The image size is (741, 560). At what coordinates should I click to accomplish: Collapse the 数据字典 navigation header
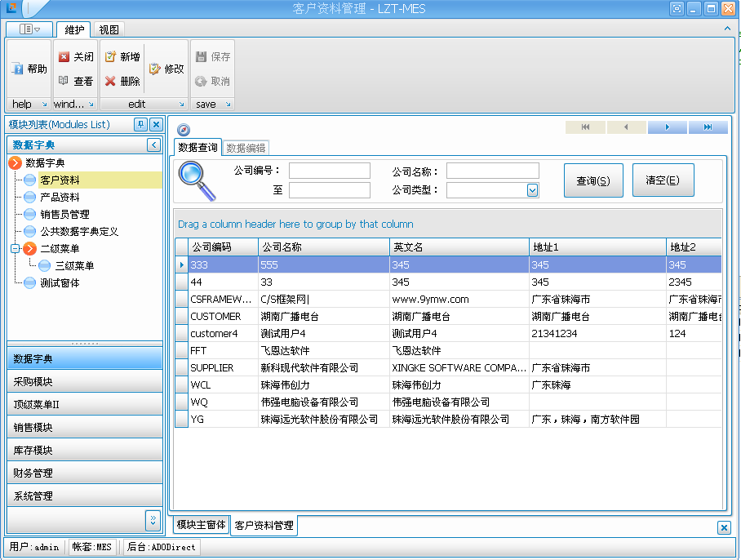click(x=153, y=144)
